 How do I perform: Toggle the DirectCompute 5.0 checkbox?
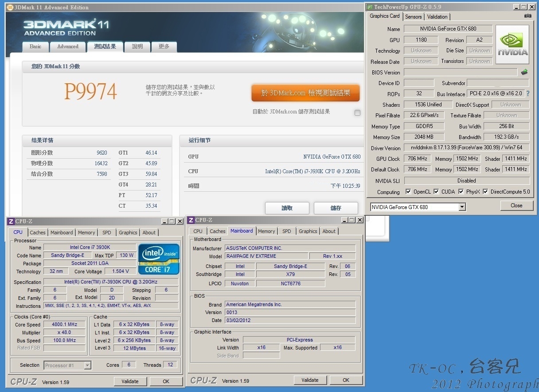coord(485,192)
